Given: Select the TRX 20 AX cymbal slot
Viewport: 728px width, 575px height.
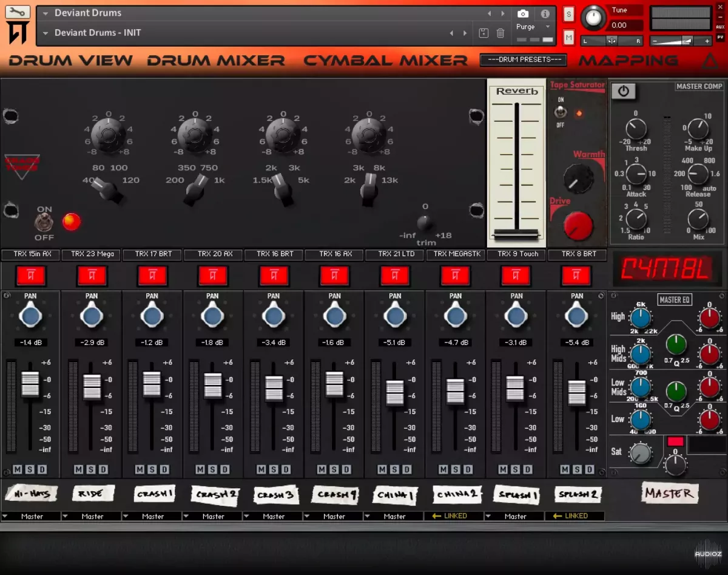Looking at the screenshot, I should tap(214, 254).
